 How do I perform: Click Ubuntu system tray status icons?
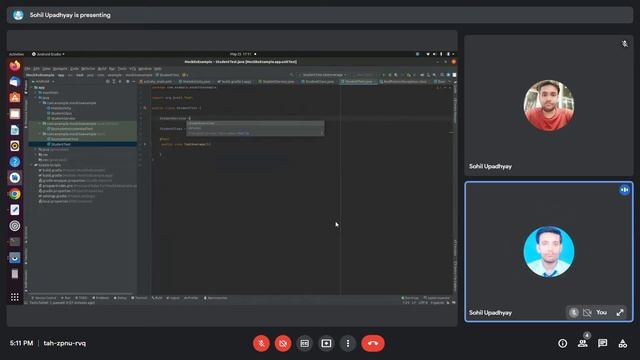pyautogui.click(x=440, y=54)
